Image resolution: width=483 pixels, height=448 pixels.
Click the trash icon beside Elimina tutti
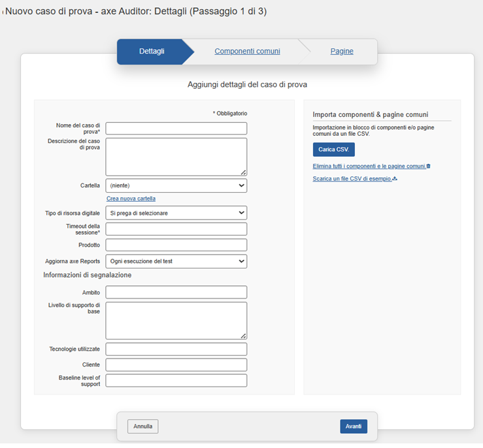coord(428,167)
